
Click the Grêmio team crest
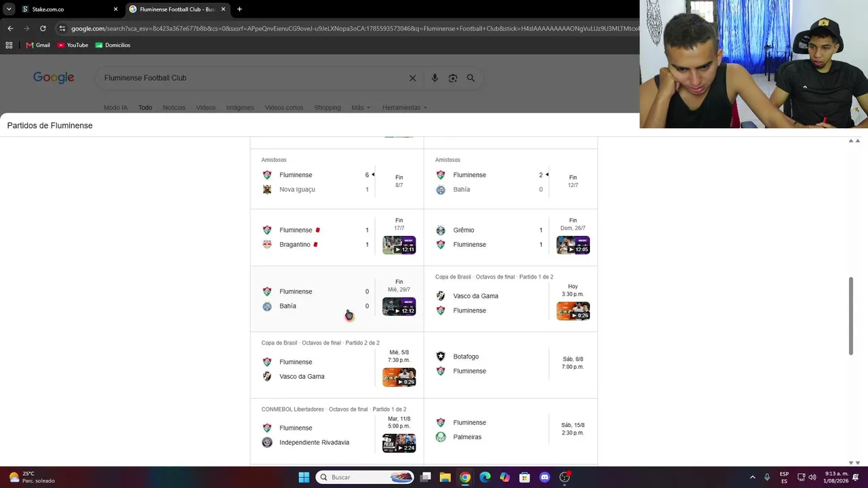pos(441,230)
